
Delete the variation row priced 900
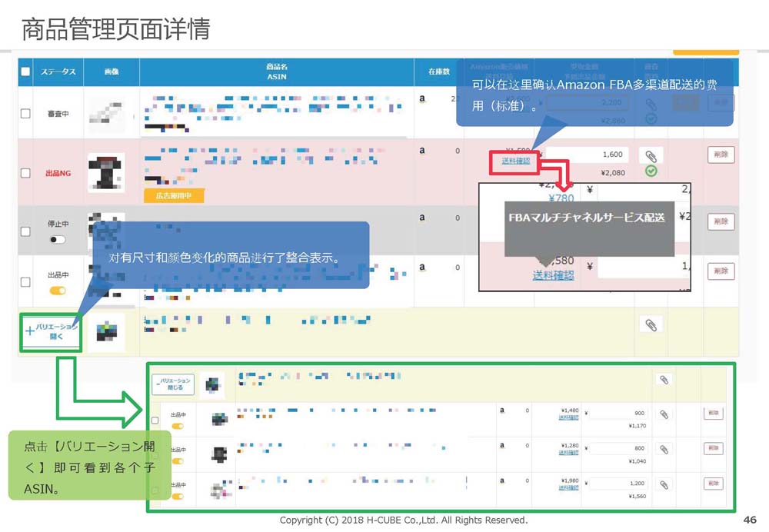(713, 414)
